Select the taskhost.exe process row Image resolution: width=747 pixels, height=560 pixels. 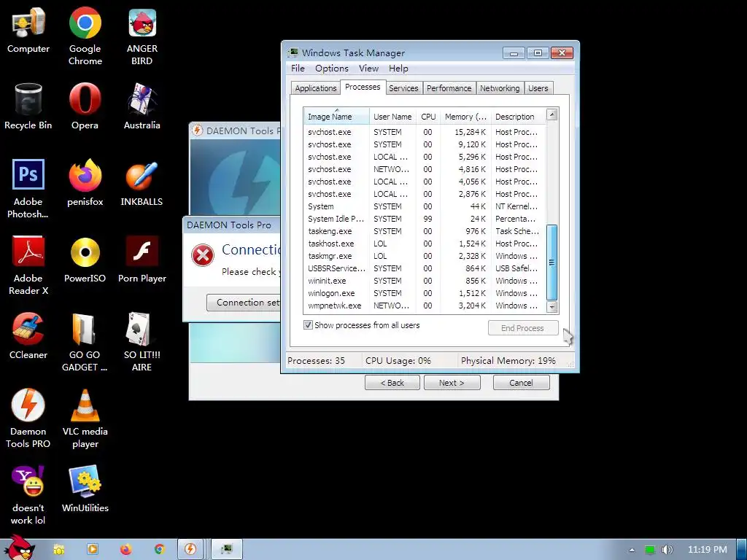[x=425, y=244]
